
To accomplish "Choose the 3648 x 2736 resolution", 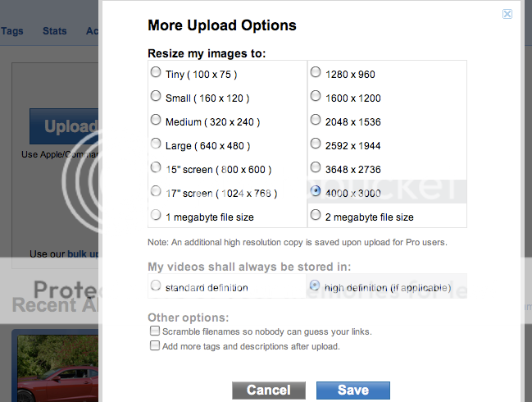I will pos(316,167).
